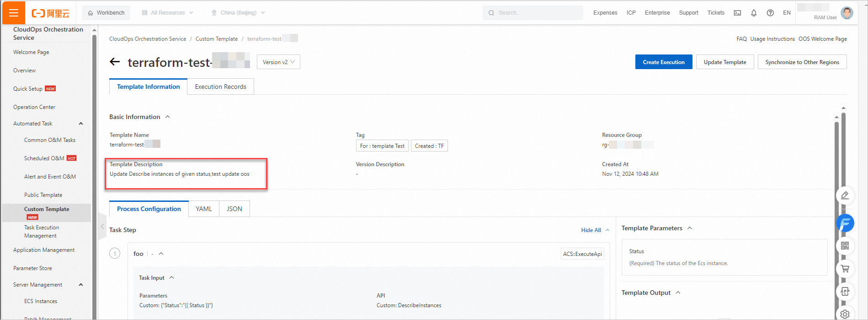Open the notifications bell

(x=754, y=13)
